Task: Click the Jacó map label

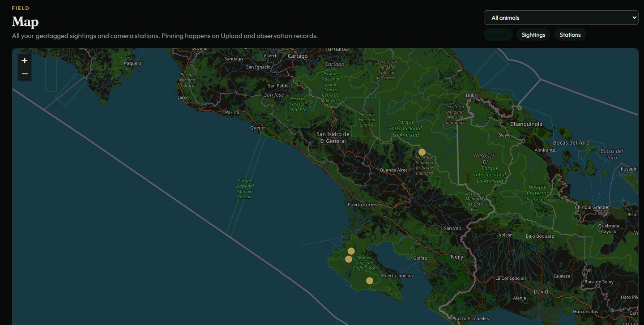Action: [x=182, y=97]
